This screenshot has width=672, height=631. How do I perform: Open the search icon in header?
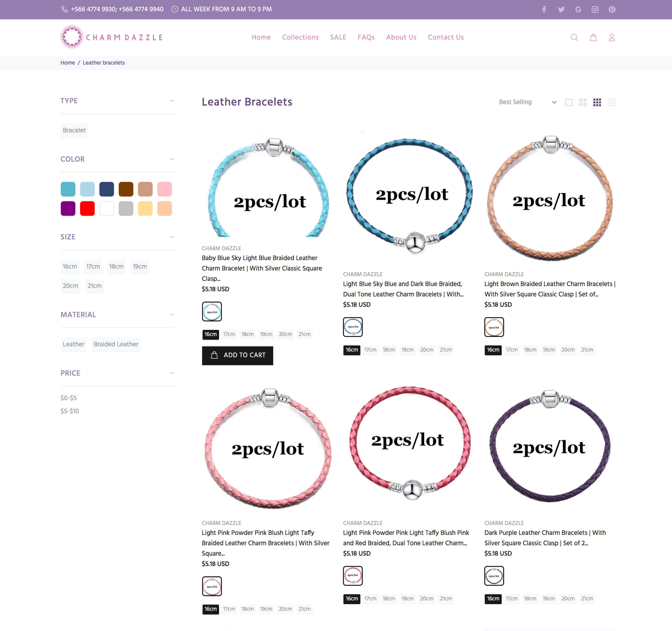click(574, 37)
